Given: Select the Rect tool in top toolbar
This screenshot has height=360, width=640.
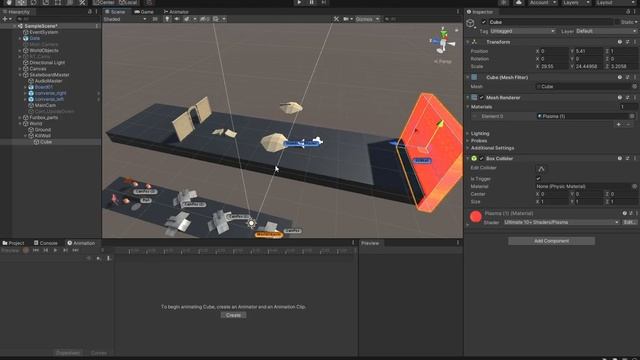Looking at the screenshot, I should (58, 2).
